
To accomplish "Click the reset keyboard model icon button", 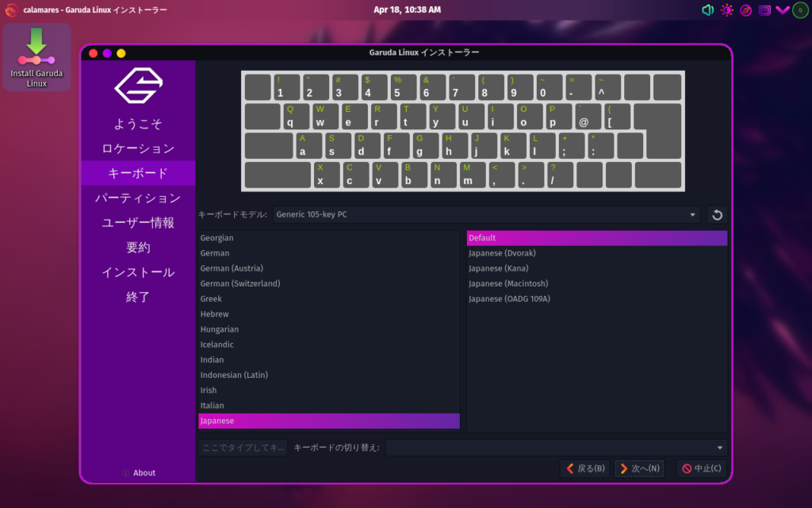I will 717,215.
